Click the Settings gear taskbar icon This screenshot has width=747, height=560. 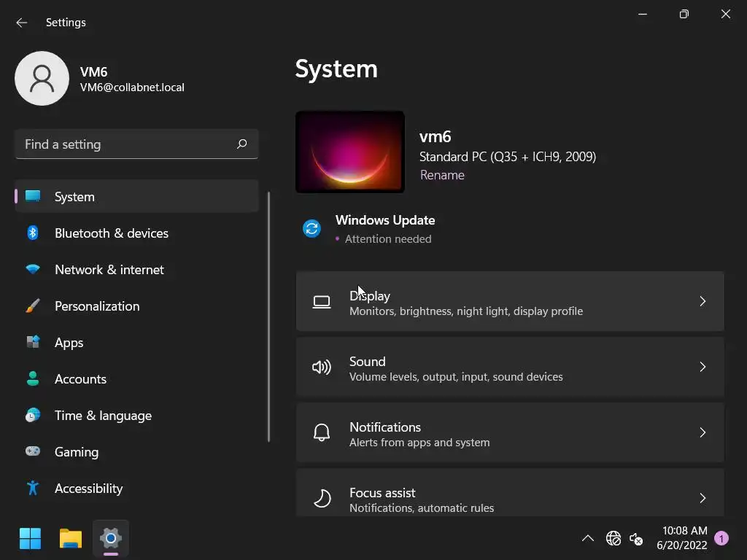tap(111, 539)
